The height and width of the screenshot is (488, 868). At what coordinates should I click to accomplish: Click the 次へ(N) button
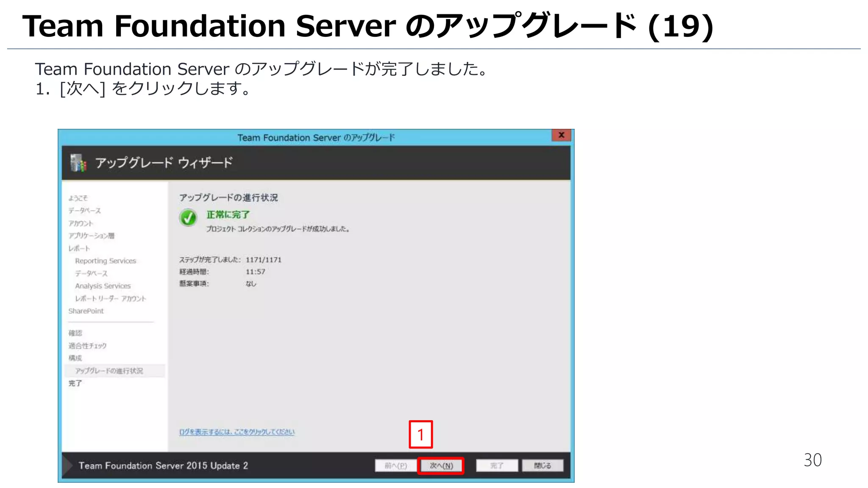pyautogui.click(x=441, y=466)
